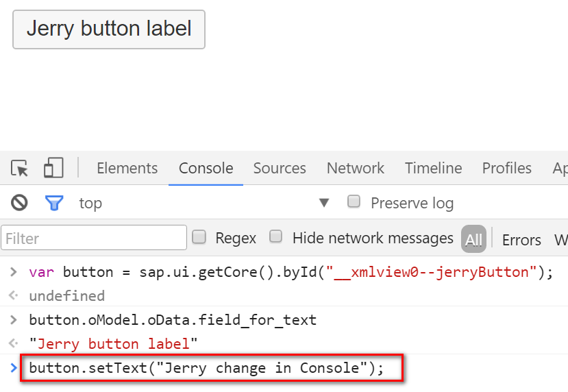Image resolution: width=568 pixels, height=392 pixels.
Task: Filter console by Errors level
Action: click(521, 240)
